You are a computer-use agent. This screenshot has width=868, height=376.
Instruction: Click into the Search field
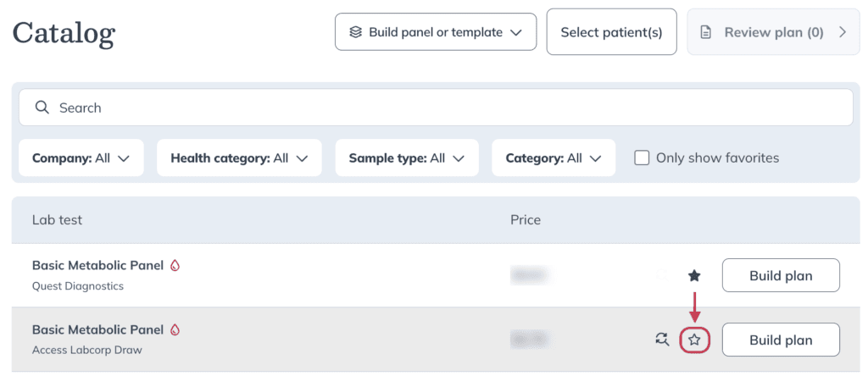[436, 108]
